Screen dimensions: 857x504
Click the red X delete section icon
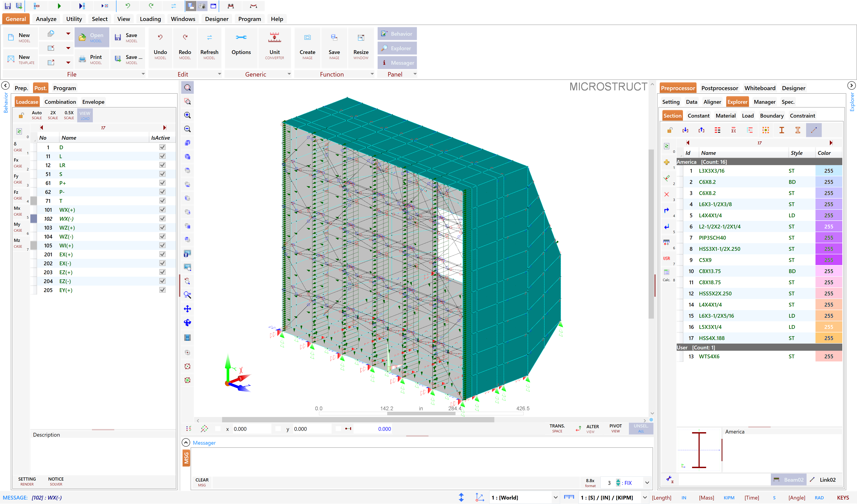pos(667,194)
